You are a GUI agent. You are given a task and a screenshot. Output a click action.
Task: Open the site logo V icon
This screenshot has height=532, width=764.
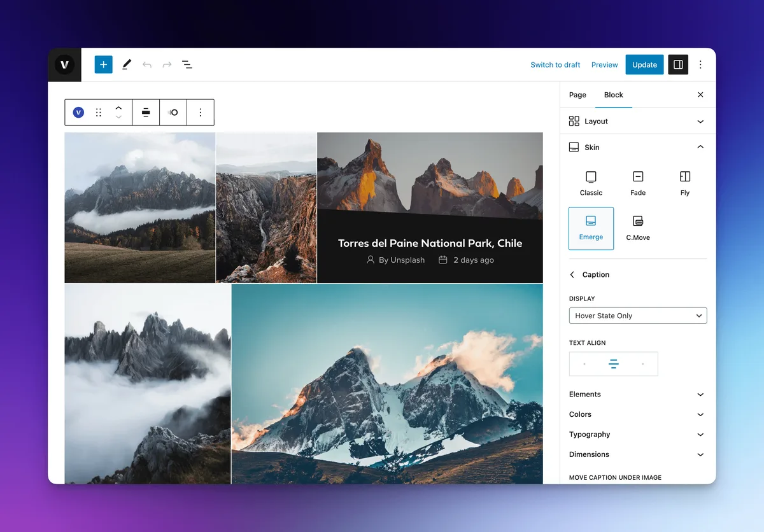pyautogui.click(x=64, y=64)
